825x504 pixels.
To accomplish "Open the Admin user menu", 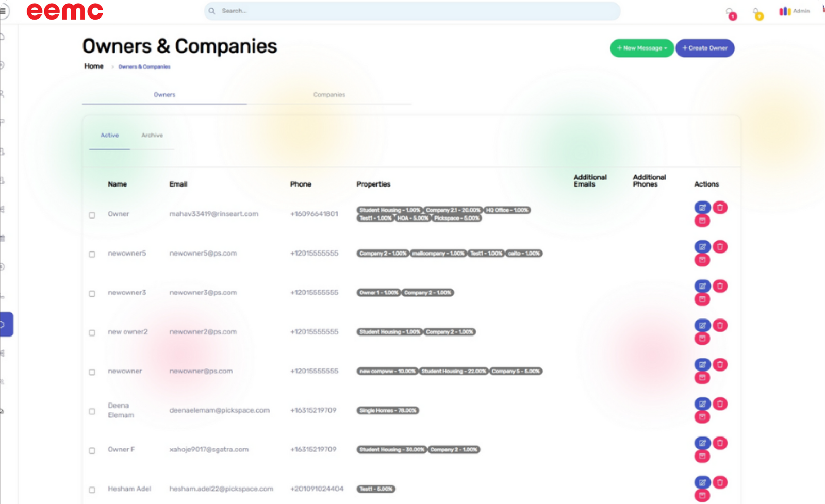I will [x=795, y=11].
